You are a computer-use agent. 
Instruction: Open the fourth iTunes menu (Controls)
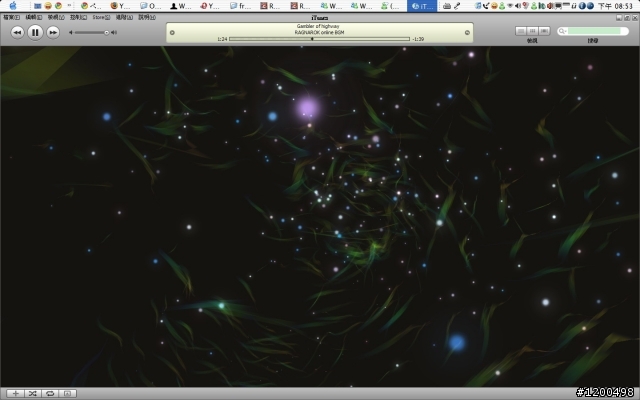point(78,17)
